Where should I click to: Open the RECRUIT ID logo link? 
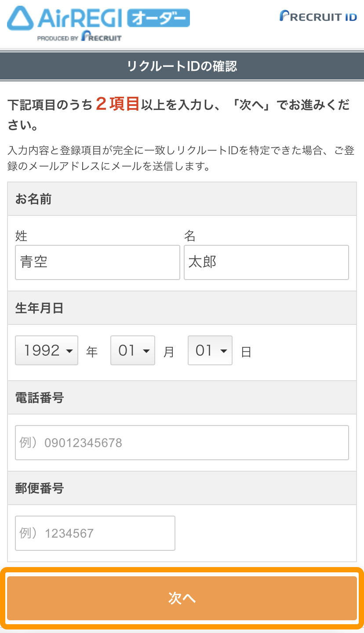318,17
